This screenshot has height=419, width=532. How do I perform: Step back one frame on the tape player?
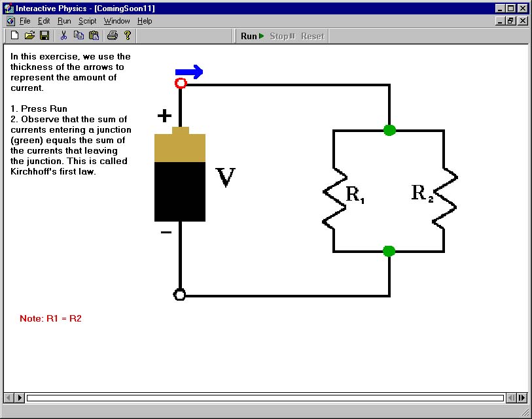point(9,397)
